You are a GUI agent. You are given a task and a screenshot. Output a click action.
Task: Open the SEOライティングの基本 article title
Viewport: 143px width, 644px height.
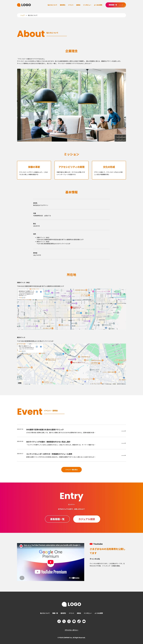tap(48, 442)
